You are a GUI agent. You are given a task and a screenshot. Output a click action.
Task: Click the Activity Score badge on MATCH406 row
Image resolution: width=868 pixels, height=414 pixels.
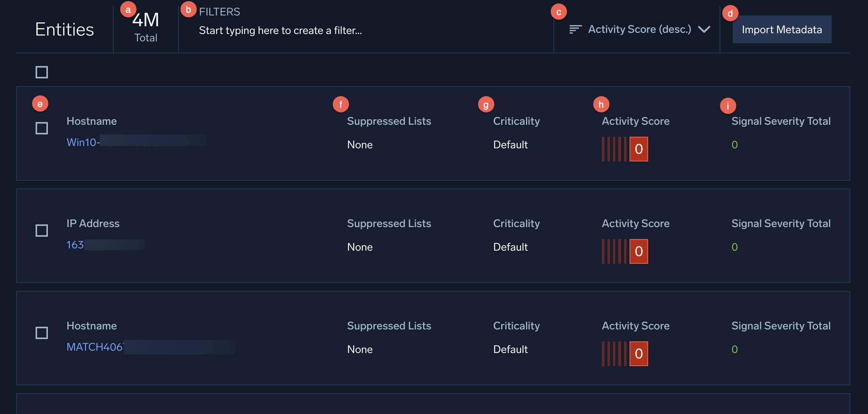click(x=638, y=353)
